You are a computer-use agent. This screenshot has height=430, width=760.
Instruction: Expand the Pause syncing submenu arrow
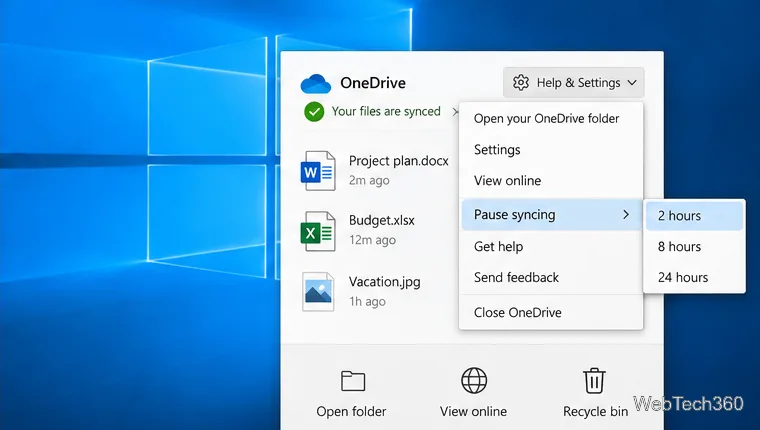(626, 214)
